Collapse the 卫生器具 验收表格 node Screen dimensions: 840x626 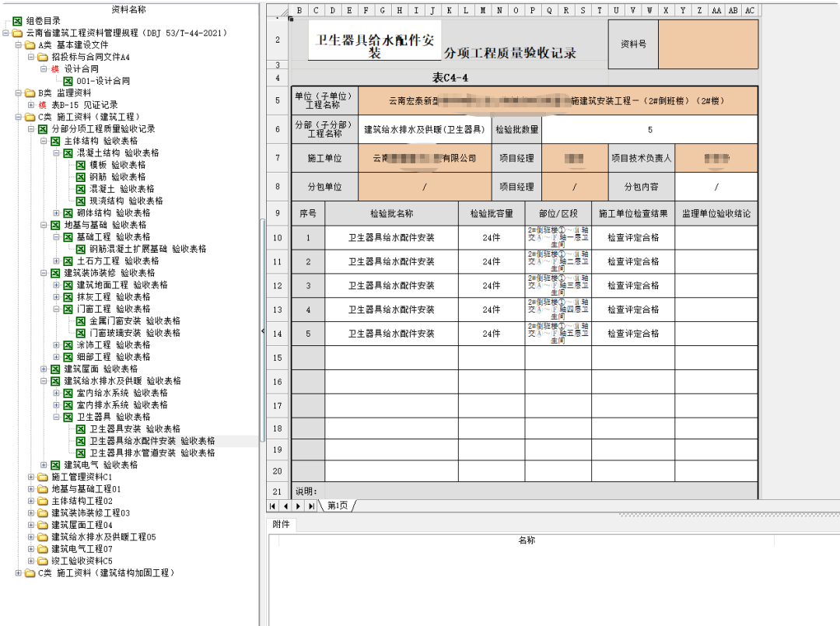[x=56, y=417]
